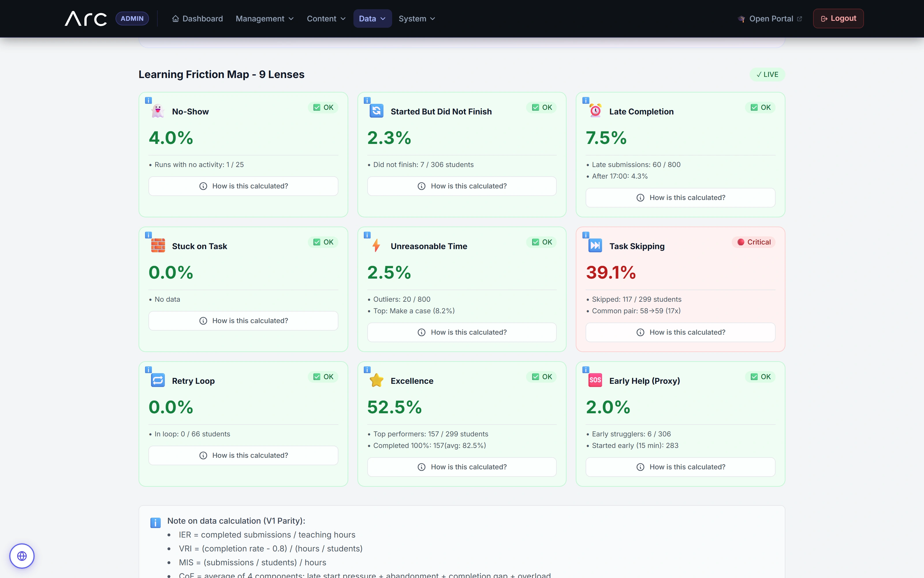This screenshot has width=924, height=578.
Task: Click the ghost icon for No-Show
Action: pyautogui.click(x=158, y=111)
